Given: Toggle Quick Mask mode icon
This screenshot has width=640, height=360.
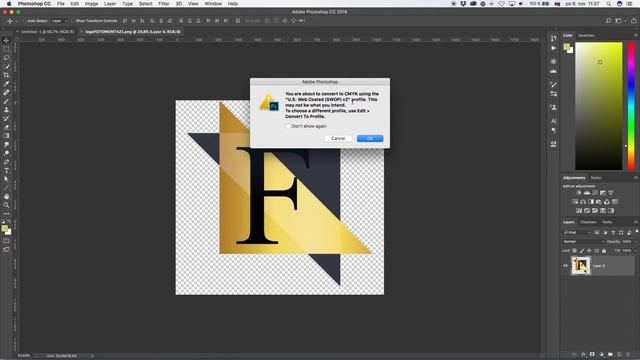Looking at the screenshot, I should (x=6, y=241).
